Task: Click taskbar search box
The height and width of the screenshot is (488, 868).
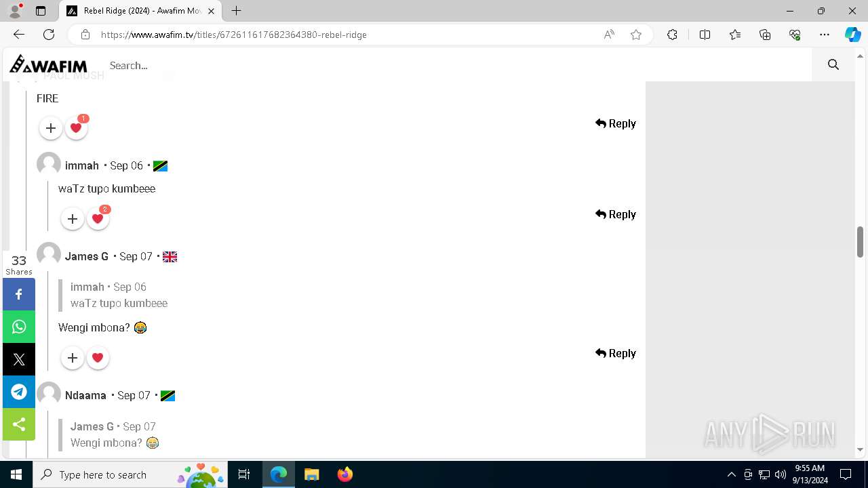Action: (x=130, y=474)
